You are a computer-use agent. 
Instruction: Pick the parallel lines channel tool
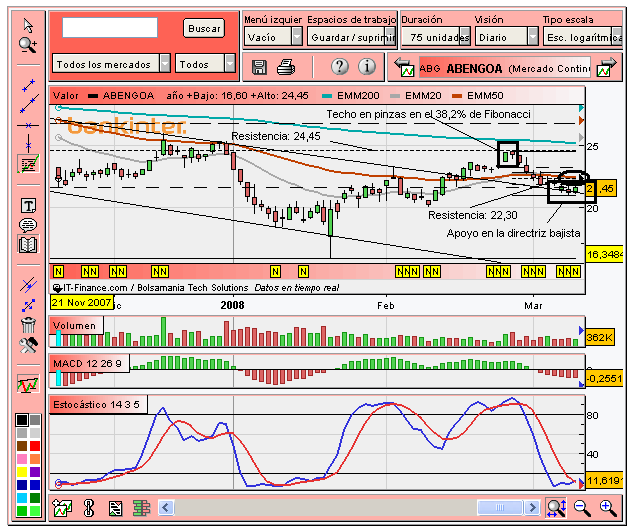[x=28, y=285]
